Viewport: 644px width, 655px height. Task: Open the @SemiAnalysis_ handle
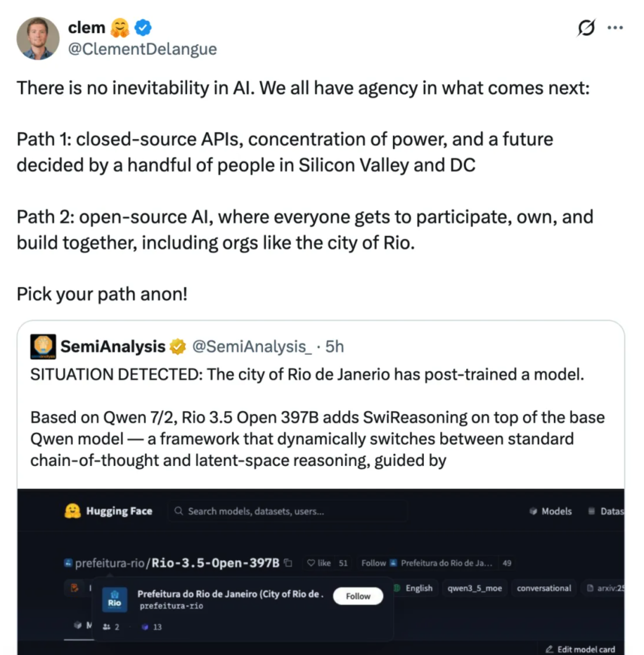pyautogui.click(x=252, y=347)
